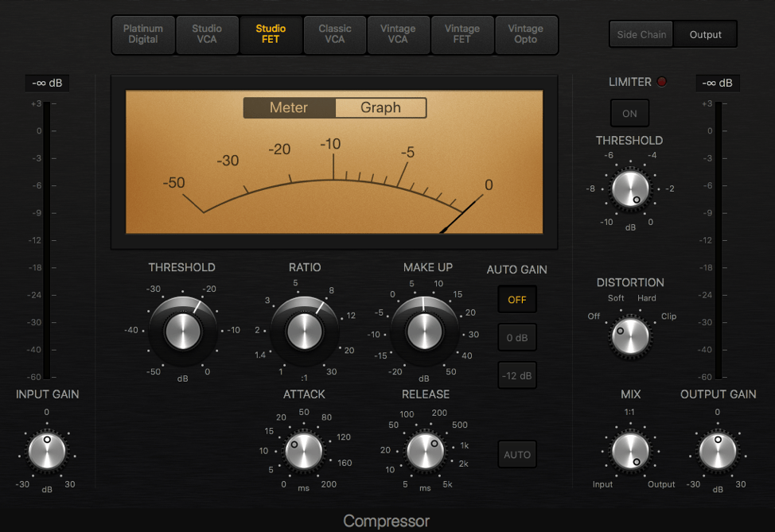This screenshot has height=532, width=775.
Task: Set Auto Gain to -12 dB
Action: pos(517,375)
